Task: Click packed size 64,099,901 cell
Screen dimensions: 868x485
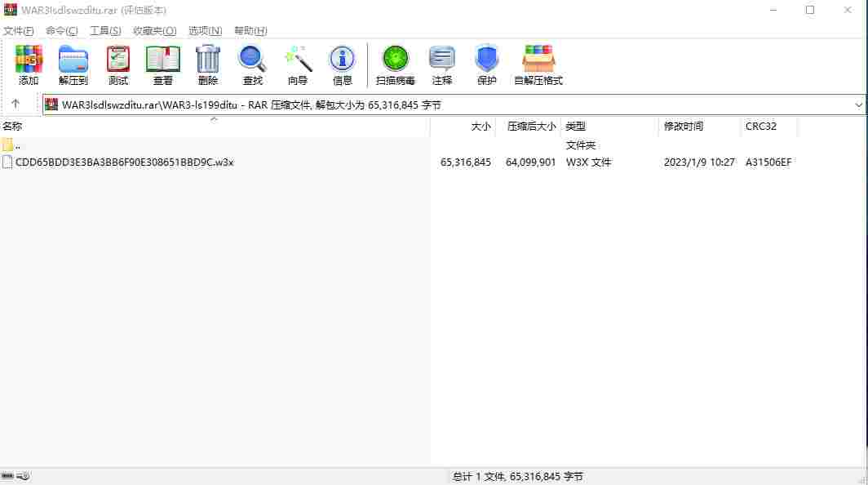Action: pyautogui.click(x=530, y=162)
